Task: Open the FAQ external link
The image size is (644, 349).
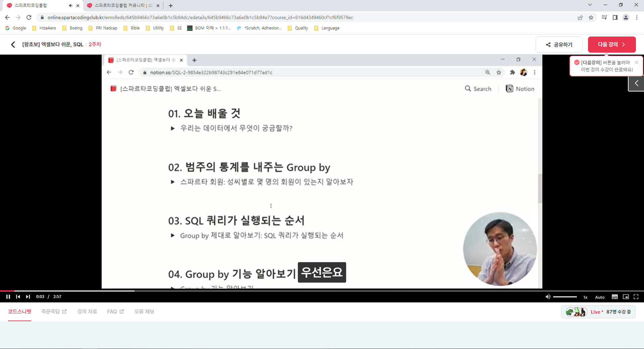Action: 115,311
